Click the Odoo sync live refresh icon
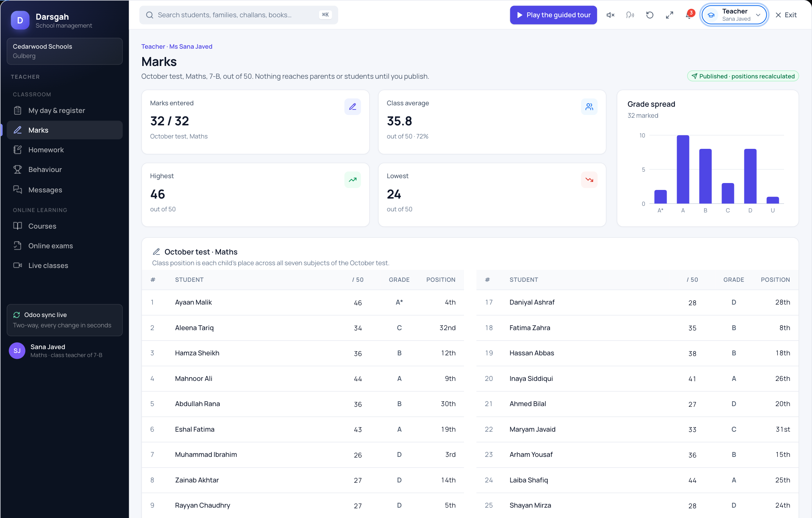 pos(17,315)
